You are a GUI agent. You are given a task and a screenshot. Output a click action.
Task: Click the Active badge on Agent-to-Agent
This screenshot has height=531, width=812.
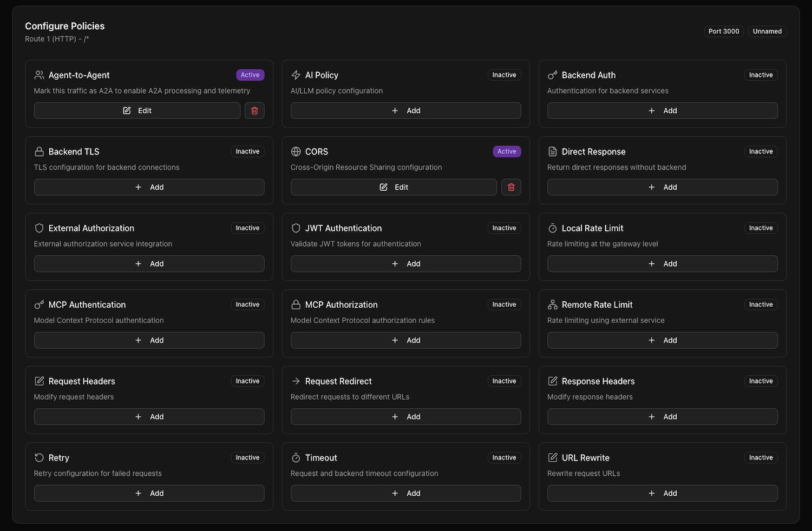(250, 75)
